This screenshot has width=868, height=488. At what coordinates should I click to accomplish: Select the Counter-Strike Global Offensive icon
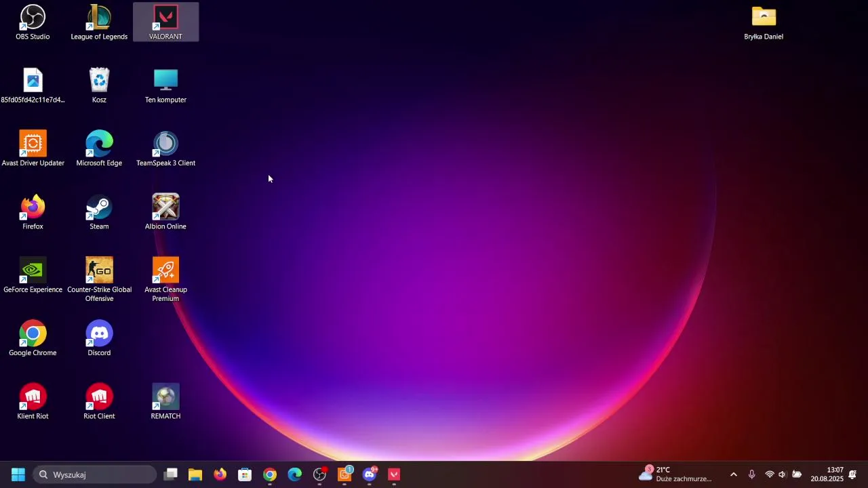tap(99, 280)
